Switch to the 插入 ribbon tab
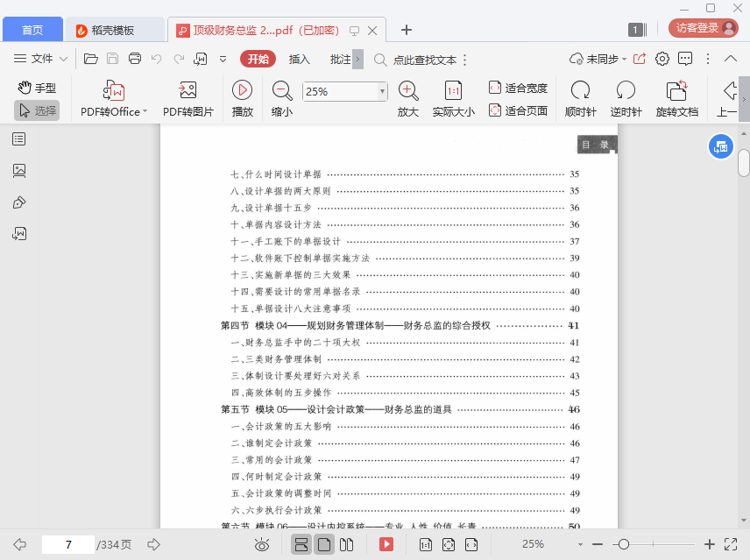The height and width of the screenshot is (560, 750). click(x=299, y=59)
